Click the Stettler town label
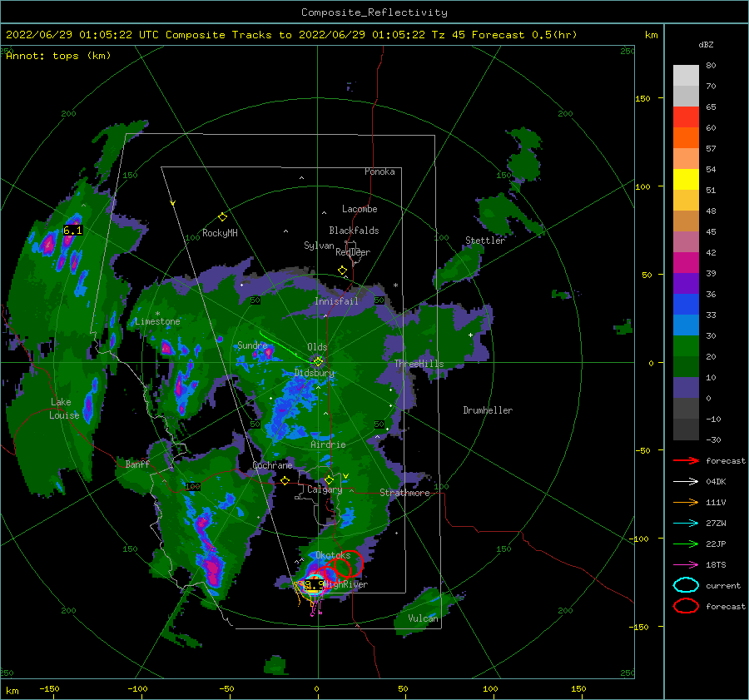This screenshot has width=749, height=700. click(485, 241)
